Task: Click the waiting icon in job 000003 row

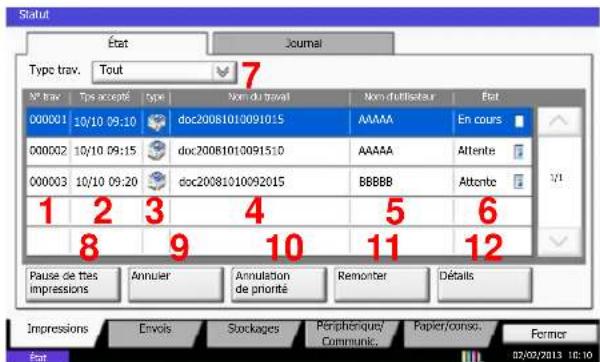Action: (x=518, y=181)
